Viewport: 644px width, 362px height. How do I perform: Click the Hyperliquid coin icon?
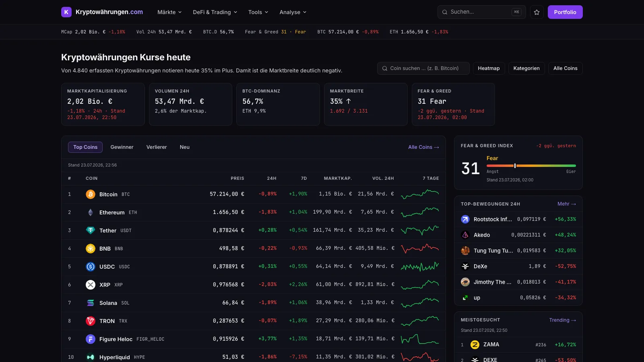click(x=91, y=357)
